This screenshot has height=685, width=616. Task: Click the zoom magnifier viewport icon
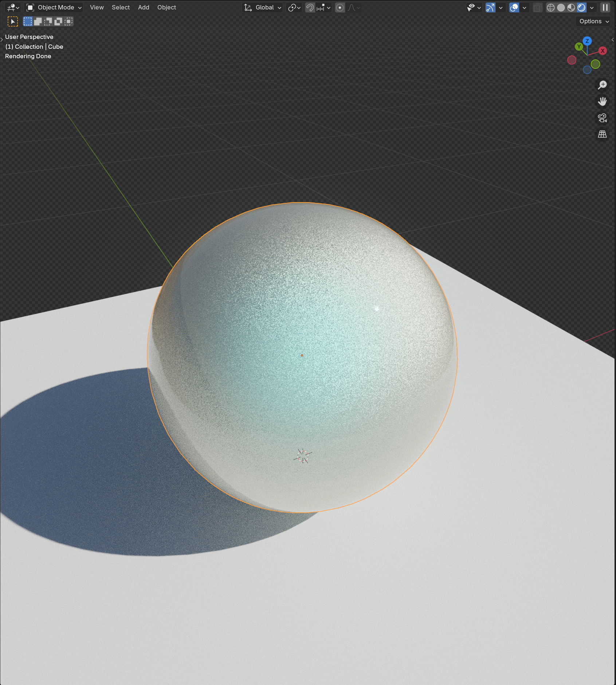(x=603, y=85)
